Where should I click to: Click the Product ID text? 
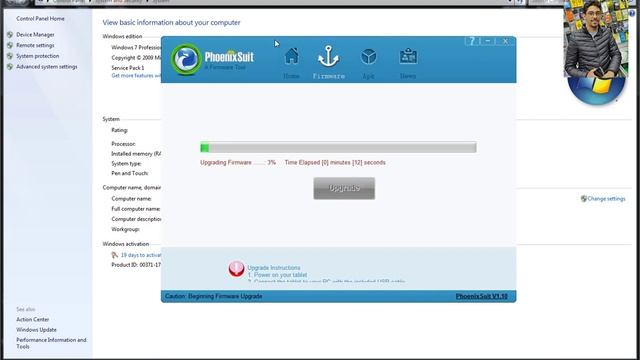point(136,265)
